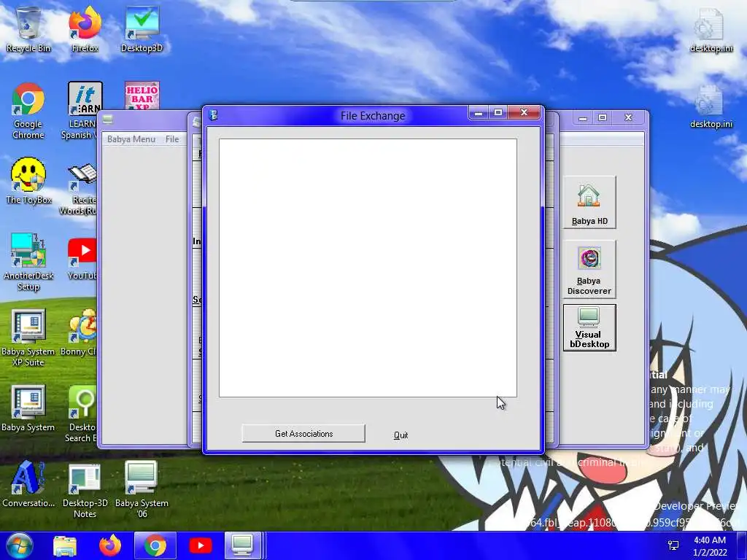Select Babya System XP Suite icon
Screen dimensions: 747x560
click(x=28, y=338)
